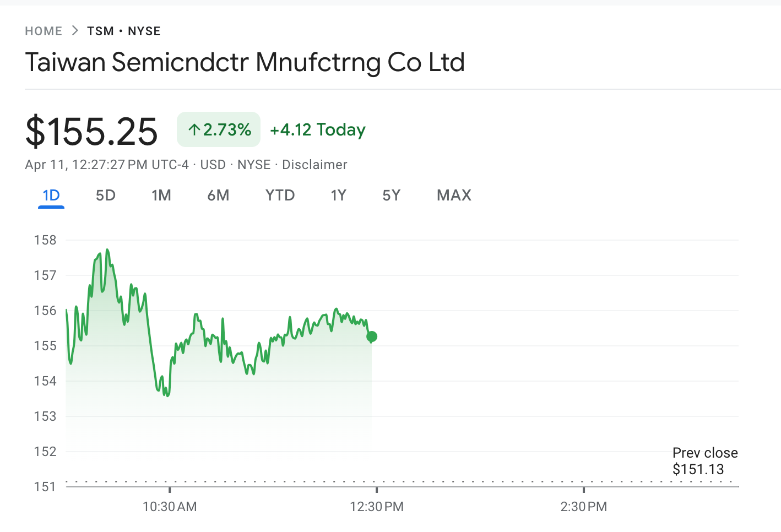
Task: Open the Disclaimer link
Action: coord(314,165)
